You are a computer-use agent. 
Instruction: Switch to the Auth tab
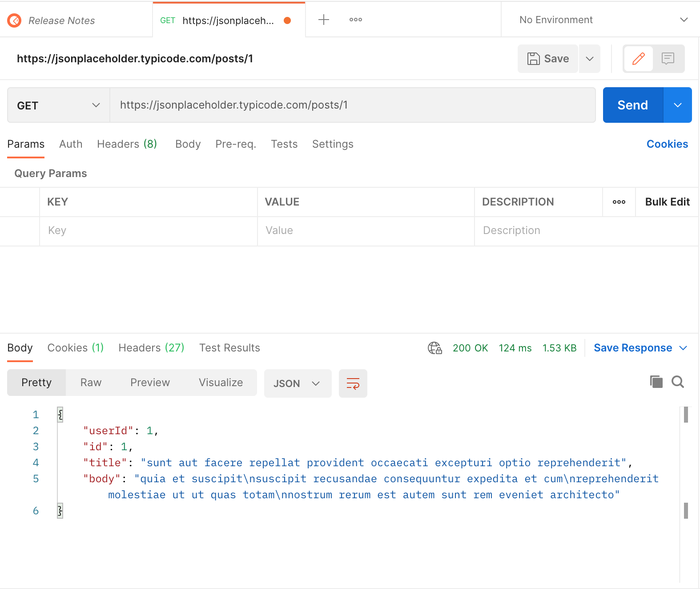pos(71,144)
